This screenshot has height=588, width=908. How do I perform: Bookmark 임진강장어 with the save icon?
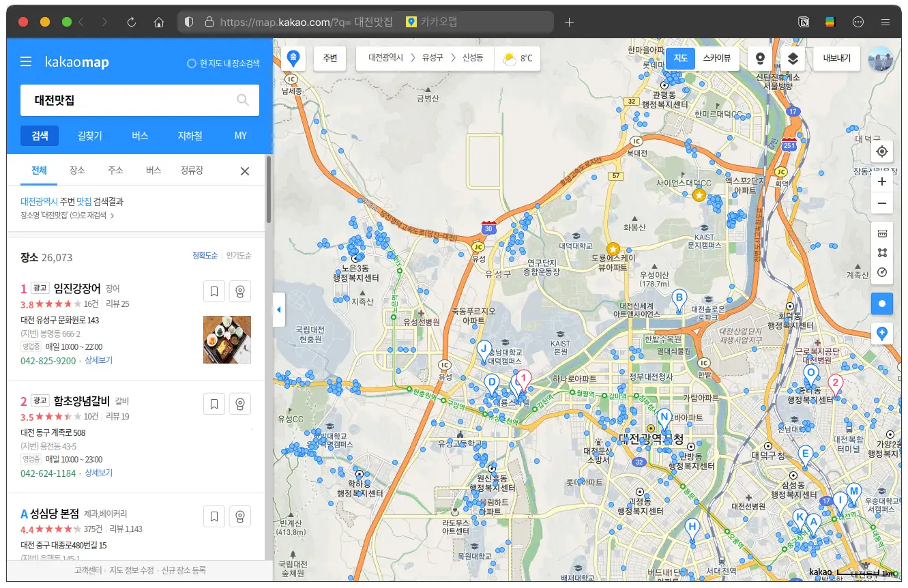(x=214, y=291)
